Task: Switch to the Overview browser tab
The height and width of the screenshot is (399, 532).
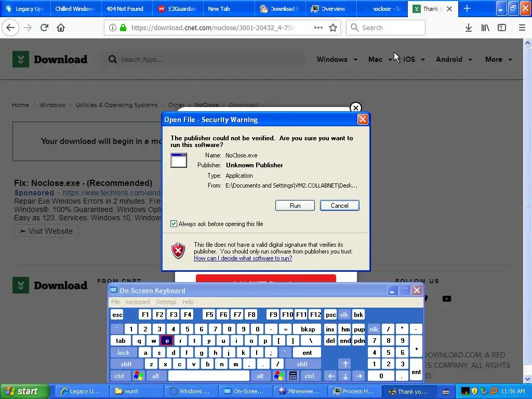Action: click(x=331, y=8)
